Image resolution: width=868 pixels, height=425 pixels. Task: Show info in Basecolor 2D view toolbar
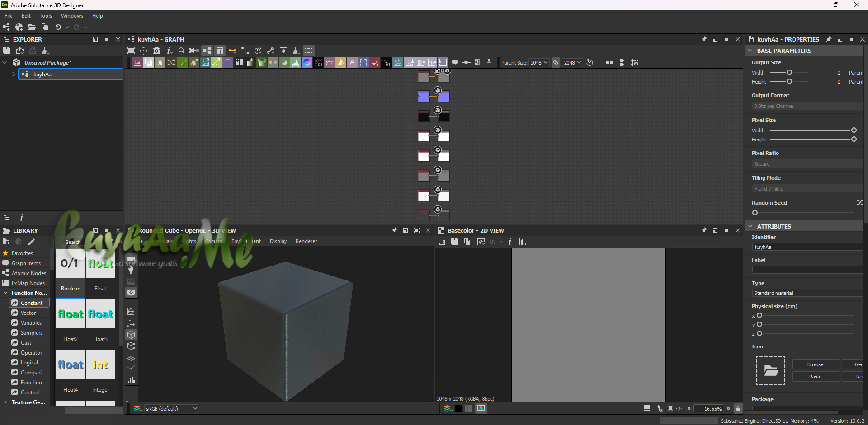(510, 242)
